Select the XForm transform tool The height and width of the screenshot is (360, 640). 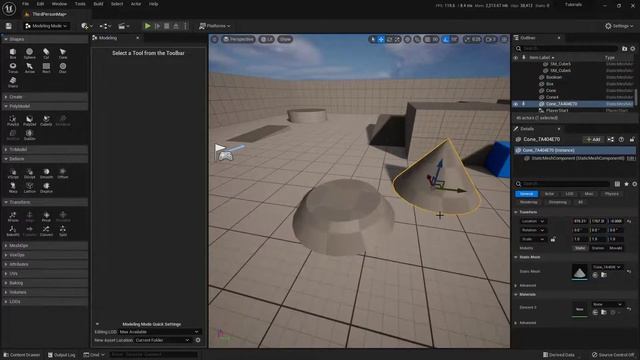13,217
